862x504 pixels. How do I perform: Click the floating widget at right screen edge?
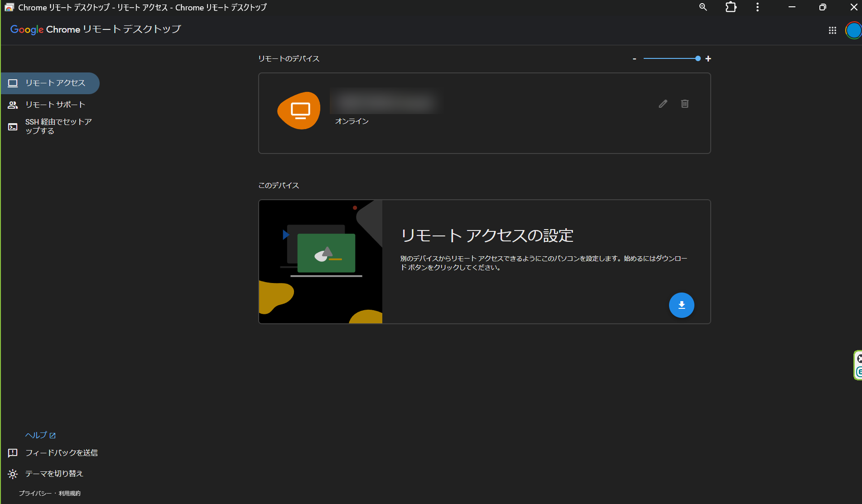click(857, 365)
